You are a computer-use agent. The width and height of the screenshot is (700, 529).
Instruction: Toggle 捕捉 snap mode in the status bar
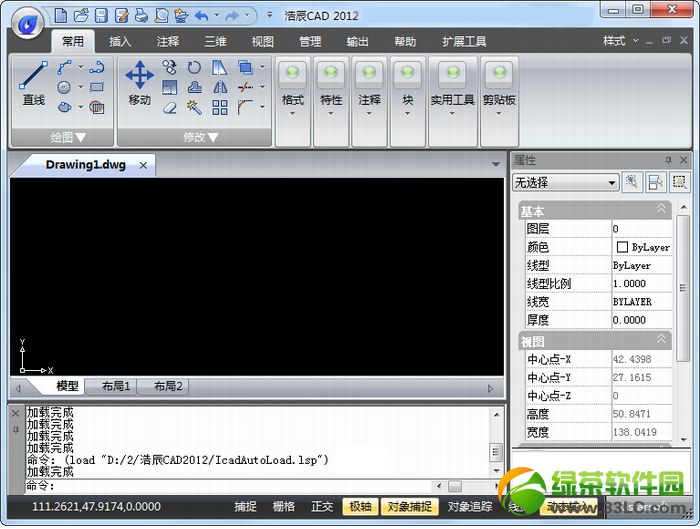[x=245, y=506]
